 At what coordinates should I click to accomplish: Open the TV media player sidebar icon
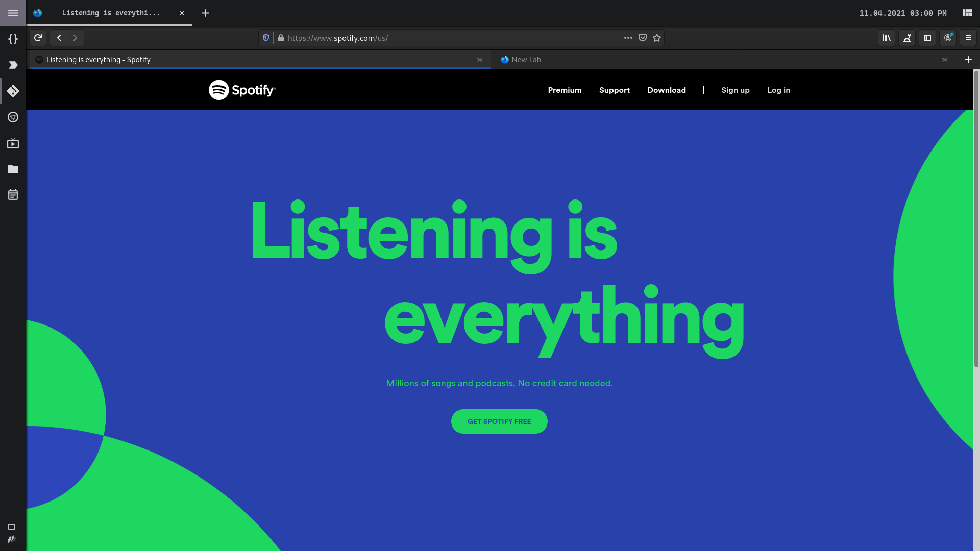pyautogui.click(x=13, y=143)
